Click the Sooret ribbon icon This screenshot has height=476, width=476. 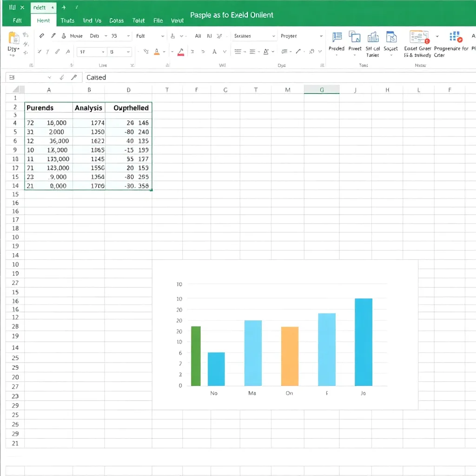pos(390,38)
